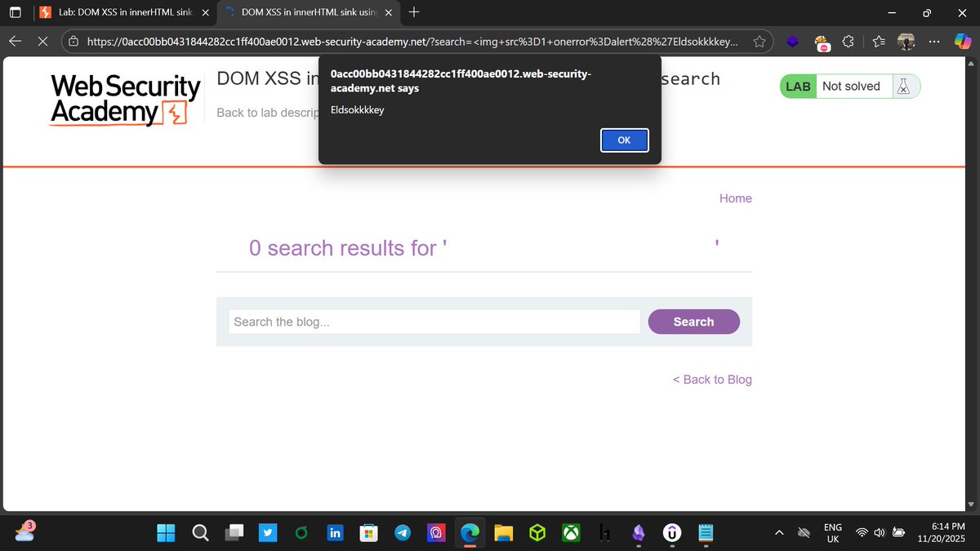Open a new browser tab
980x551 pixels.
click(414, 12)
